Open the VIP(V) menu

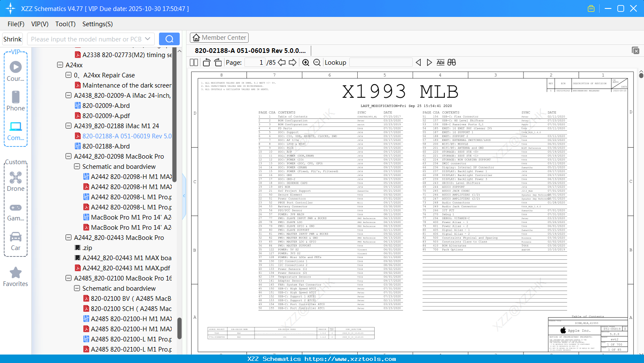coord(40,24)
